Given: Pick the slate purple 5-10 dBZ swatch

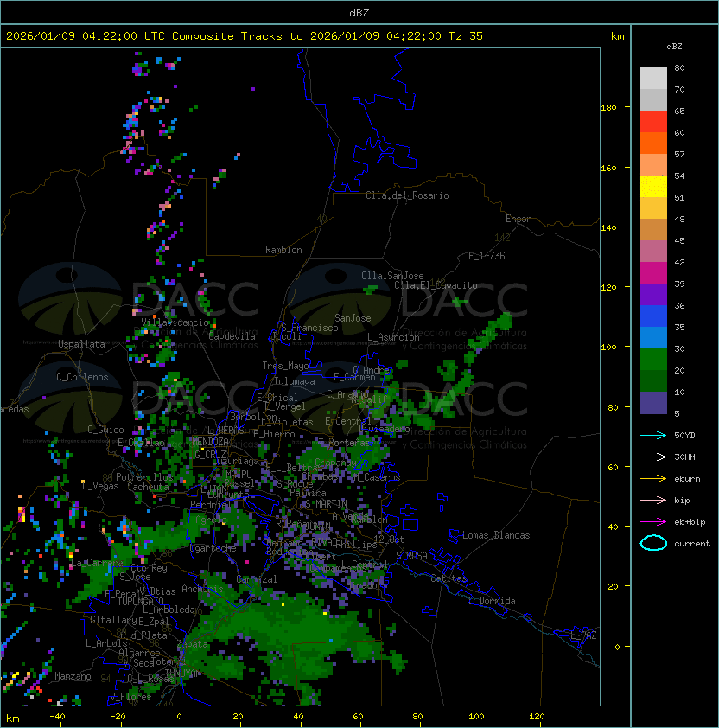Looking at the screenshot, I should pyautogui.click(x=653, y=403).
